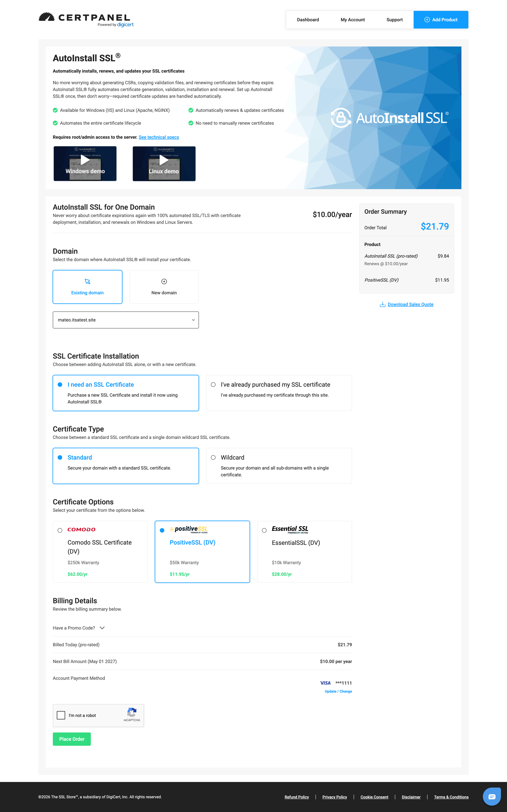Click the plus icon in Add Product
The width and height of the screenshot is (507, 812).
(x=427, y=20)
